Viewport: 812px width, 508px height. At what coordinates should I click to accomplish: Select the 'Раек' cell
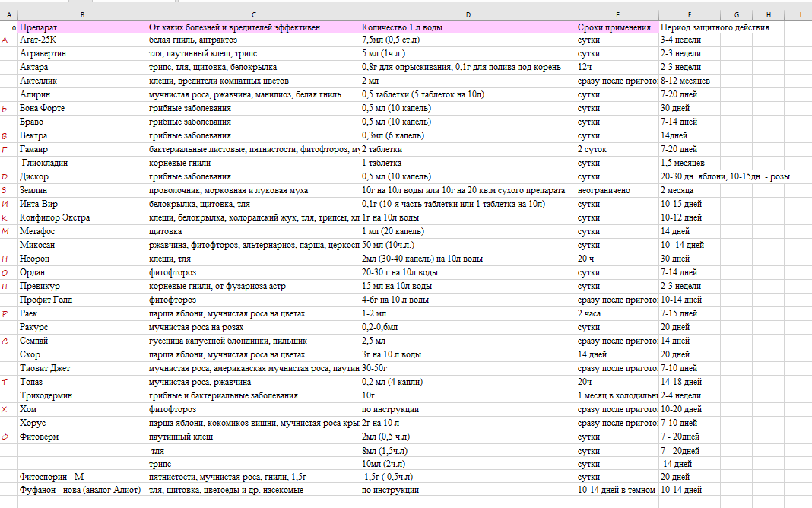coord(82,314)
